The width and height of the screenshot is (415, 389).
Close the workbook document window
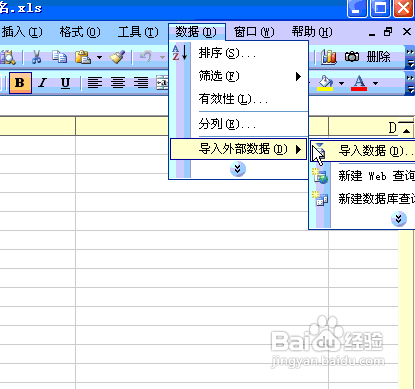[x=407, y=32]
